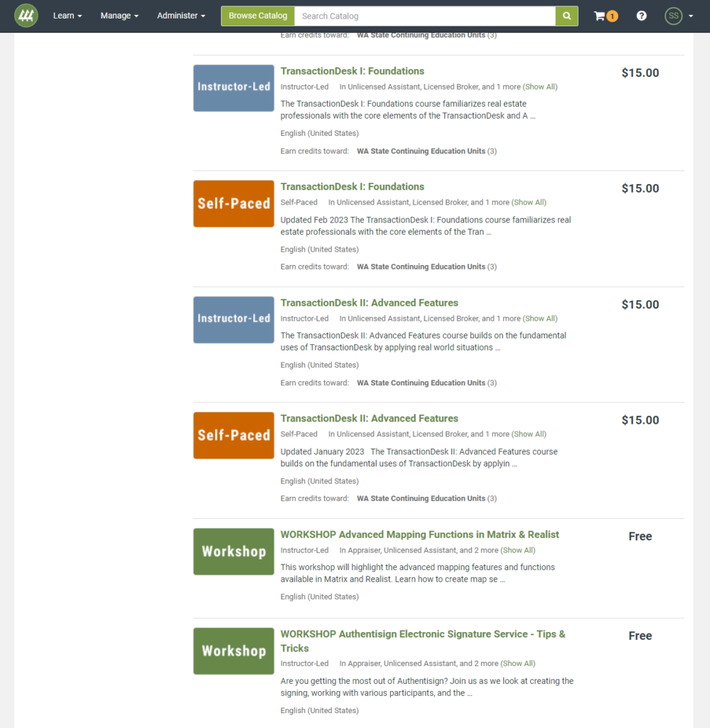Viewport: 710px width, 728px height.
Task: Click the Browse Catalog button
Action: pyautogui.click(x=258, y=16)
